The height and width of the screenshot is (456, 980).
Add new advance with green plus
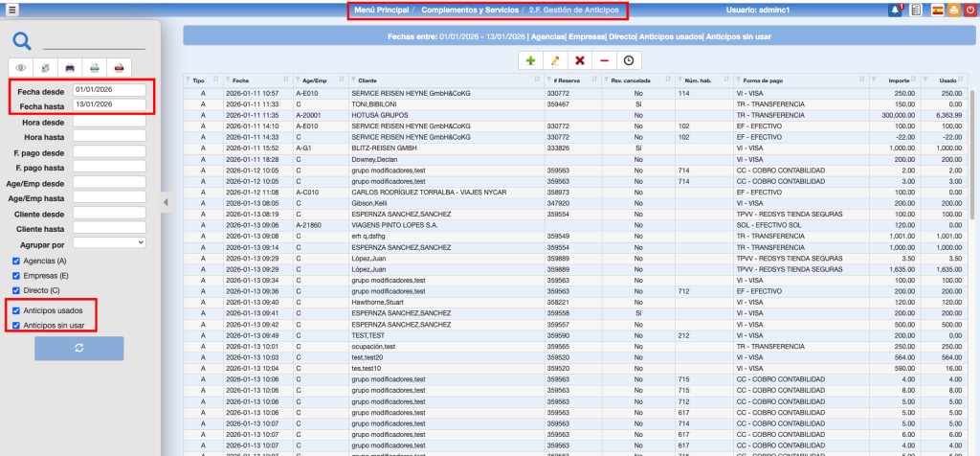click(x=530, y=60)
